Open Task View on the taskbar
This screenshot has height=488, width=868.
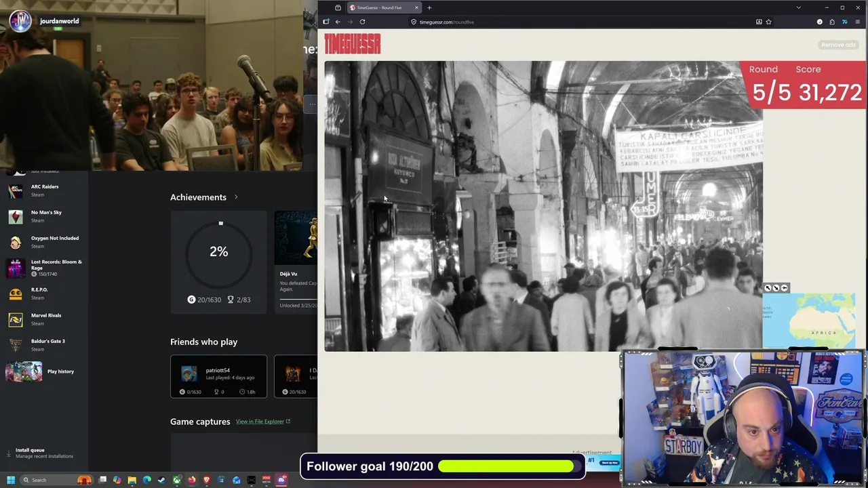pos(102,480)
